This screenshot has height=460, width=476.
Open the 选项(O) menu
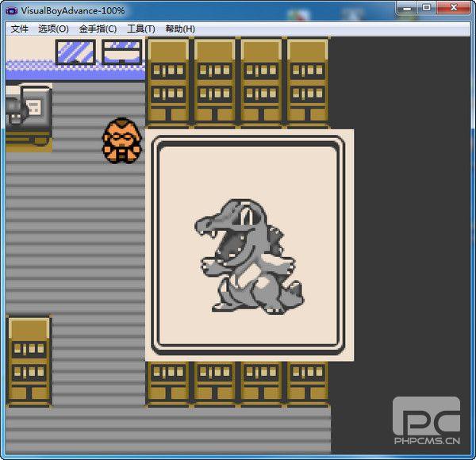tap(53, 29)
